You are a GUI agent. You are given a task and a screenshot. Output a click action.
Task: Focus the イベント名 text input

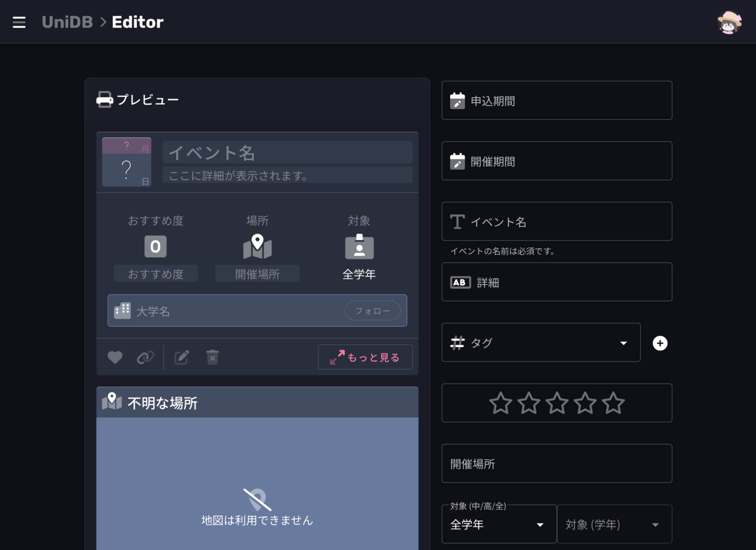557,222
